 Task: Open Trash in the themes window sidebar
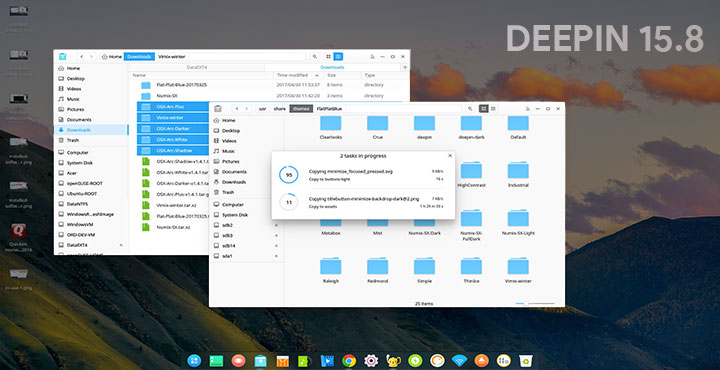(x=228, y=192)
